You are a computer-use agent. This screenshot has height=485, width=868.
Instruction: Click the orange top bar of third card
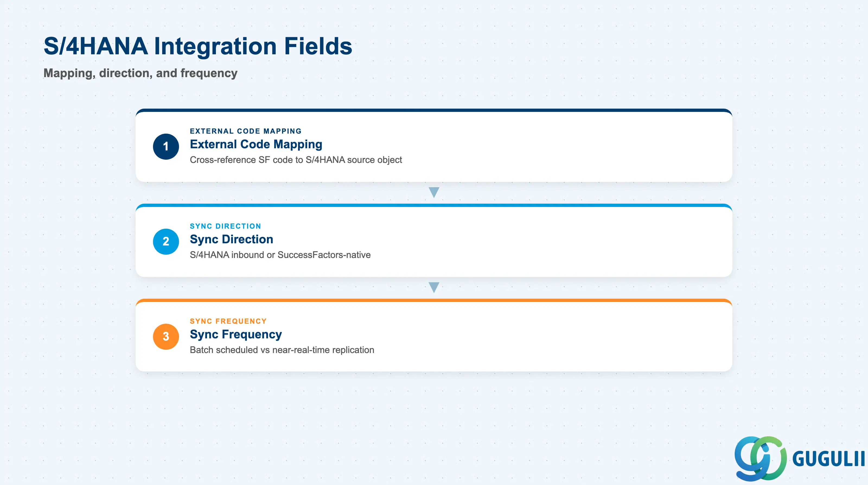tap(434, 301)
